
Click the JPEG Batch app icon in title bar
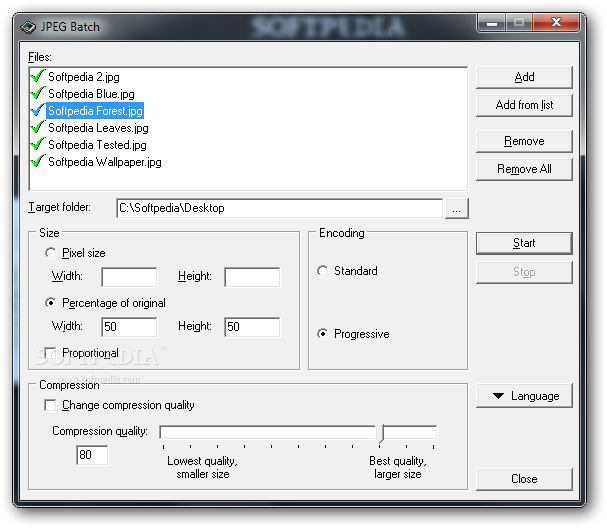pos(28,27)
